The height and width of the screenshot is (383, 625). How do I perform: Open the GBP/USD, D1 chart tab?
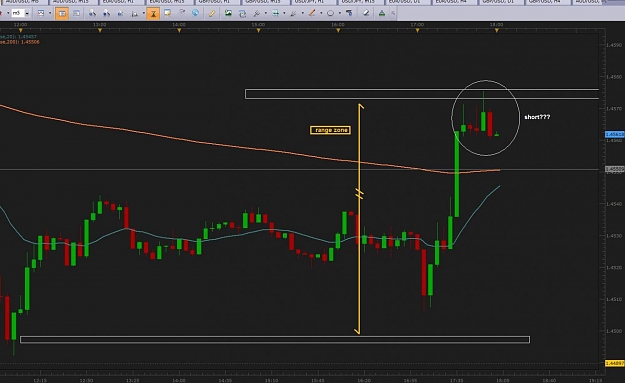(x=501, y=2)
